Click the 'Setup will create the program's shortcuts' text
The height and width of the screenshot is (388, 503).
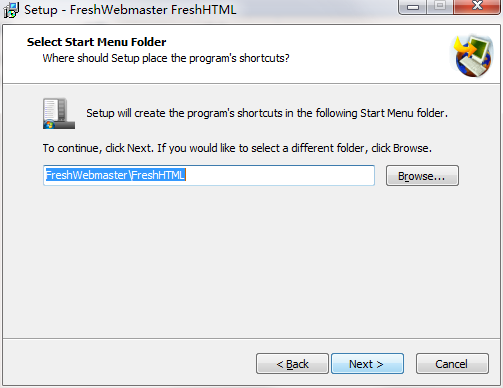tap(267, 113)
